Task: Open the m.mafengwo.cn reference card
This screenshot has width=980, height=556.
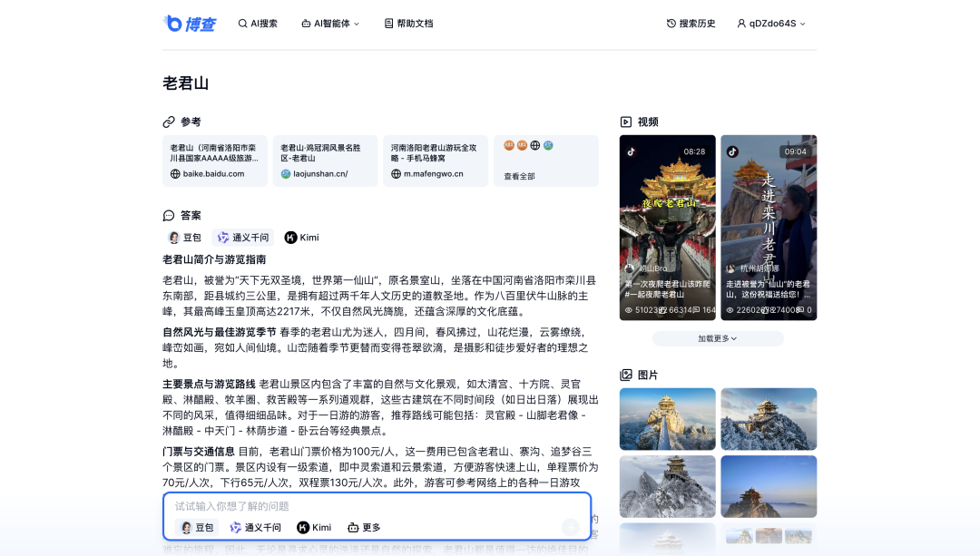Action: point(436,161)
